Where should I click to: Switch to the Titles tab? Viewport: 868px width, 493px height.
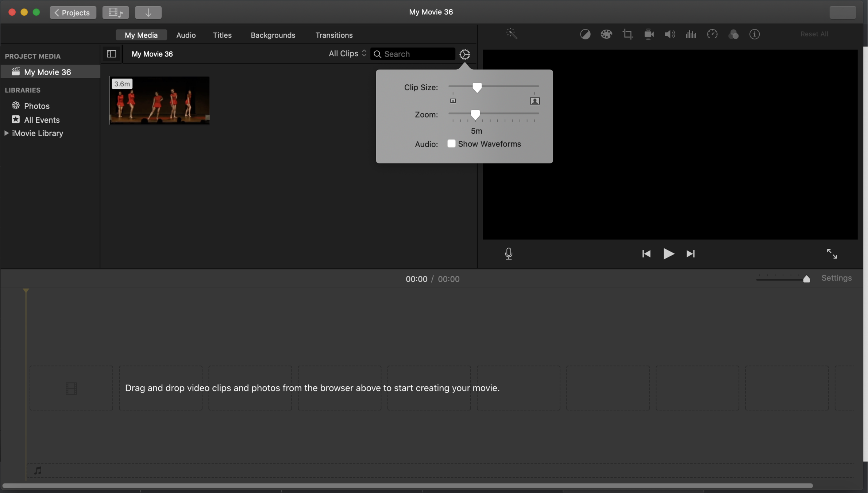222,35
